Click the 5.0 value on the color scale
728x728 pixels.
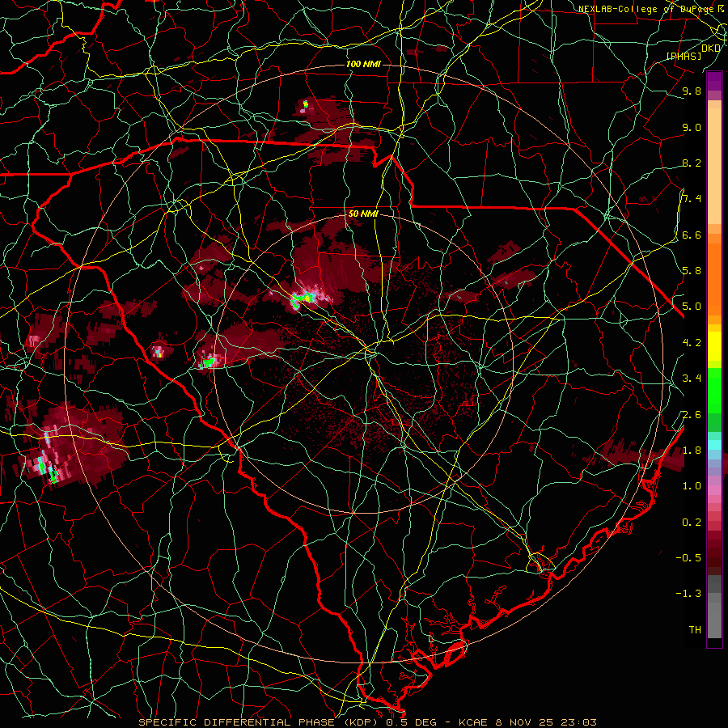click(x=692, y=307)
